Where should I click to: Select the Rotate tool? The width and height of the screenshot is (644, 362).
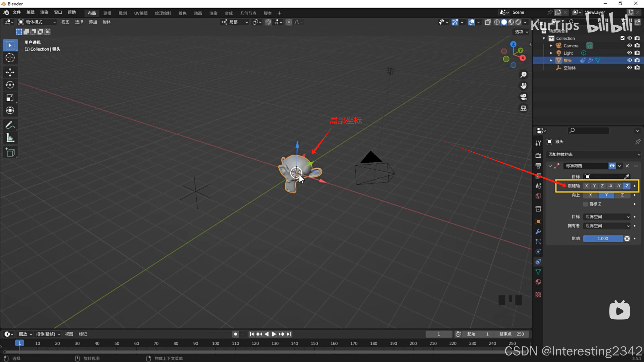[x=10, y=85]
